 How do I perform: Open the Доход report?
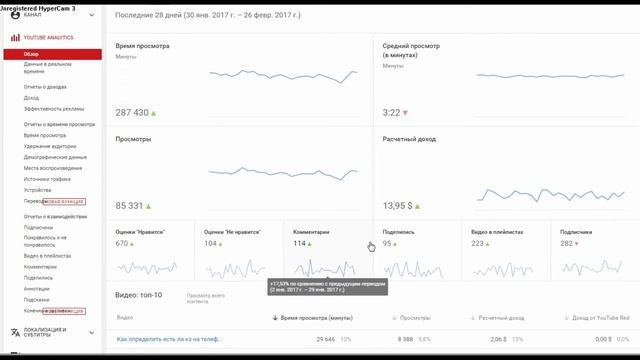tap(31, 98)
